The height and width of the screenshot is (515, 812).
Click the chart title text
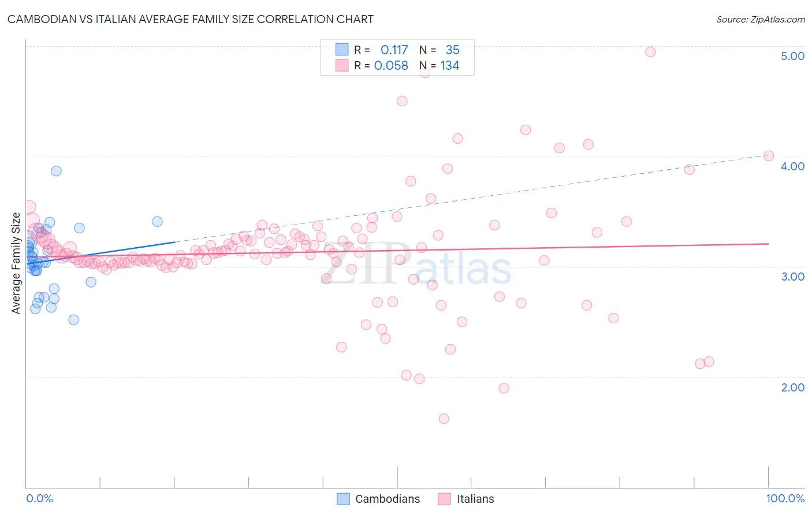click(x=190, y=19)
